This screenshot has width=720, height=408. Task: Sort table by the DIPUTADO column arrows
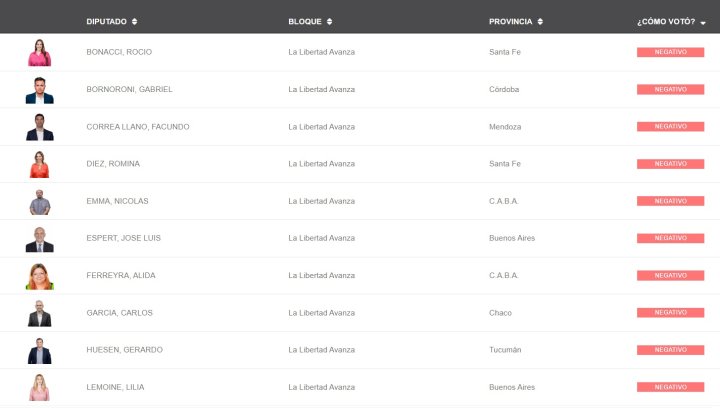click(134, 22)
